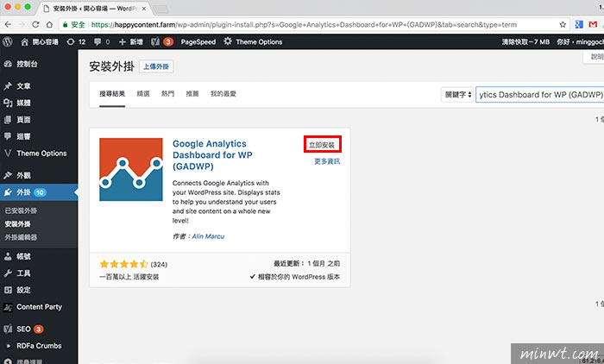The width and height of the screenshot is (604, 364).
Task: Click 上傳外掛 upload plugin button
Action: (x=156, y=66)
